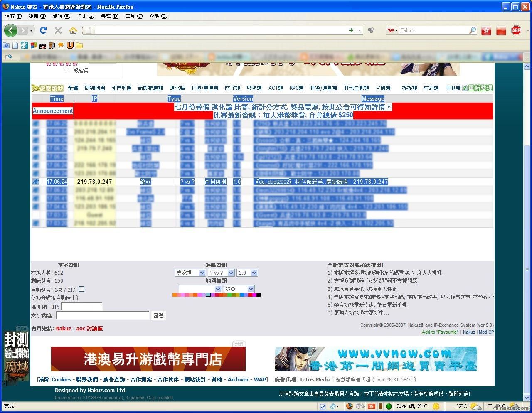Click the Stop loading X icon
Viewport: 532px width, 413px height.
[58, 30]
